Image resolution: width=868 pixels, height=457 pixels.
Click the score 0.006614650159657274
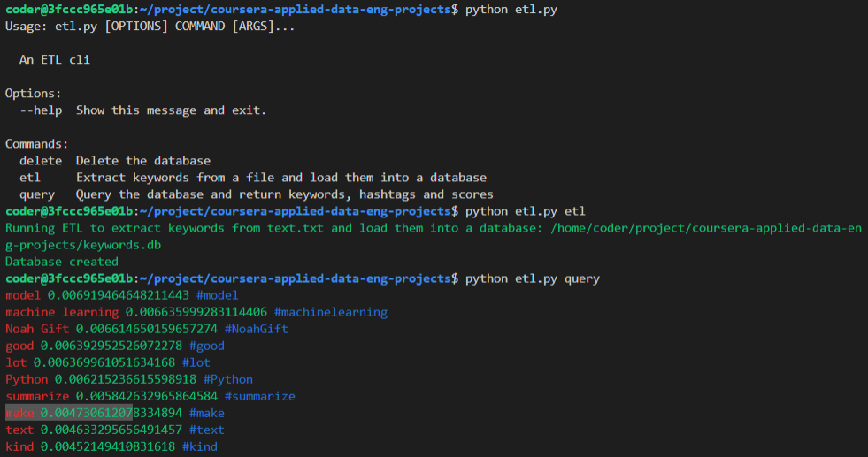click(x=147, y=329)
